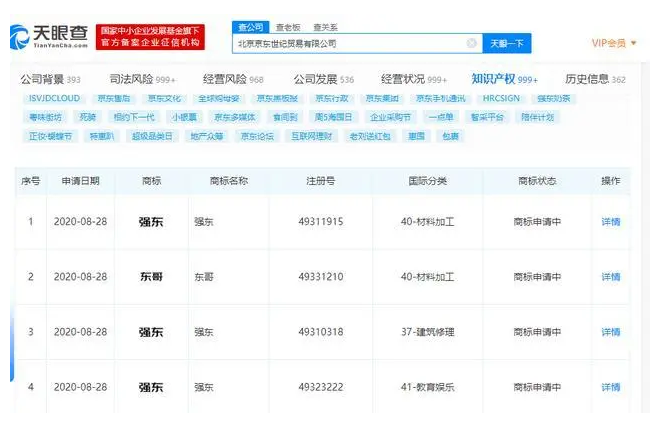The width and height of the screenshot is (658, 427).
Task: Click the 相约下一代 trademark tag
Action: click(134, 117)
